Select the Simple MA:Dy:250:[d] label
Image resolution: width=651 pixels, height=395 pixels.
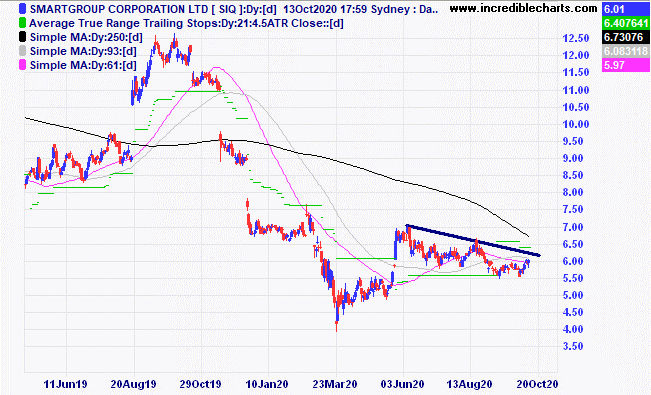click(86, 37)
